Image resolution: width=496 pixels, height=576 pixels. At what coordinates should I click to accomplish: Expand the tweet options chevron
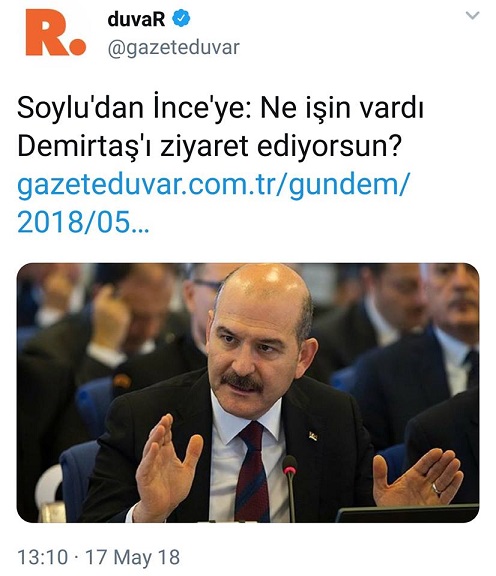472,15
